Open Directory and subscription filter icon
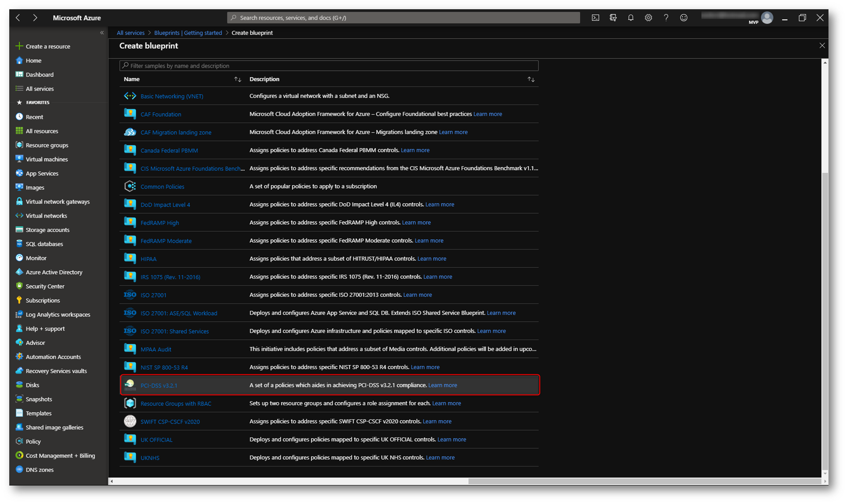 pyautogui.click(x=613, y=18)
